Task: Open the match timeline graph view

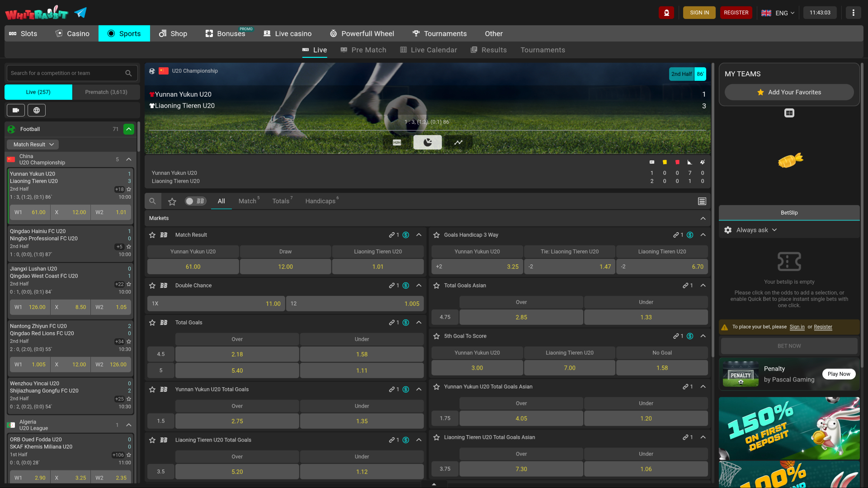Action: point(458,142)
